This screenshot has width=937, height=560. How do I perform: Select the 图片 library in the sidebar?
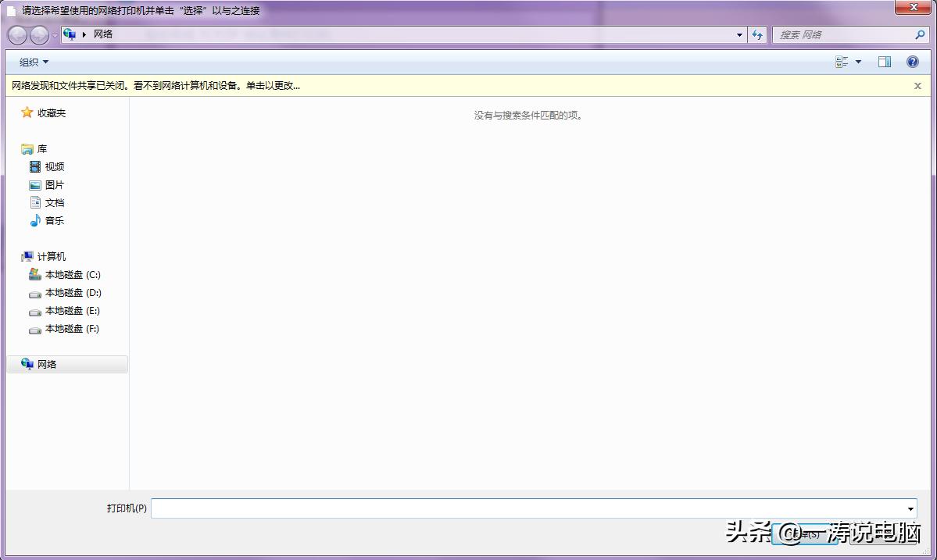coord(53,184)
